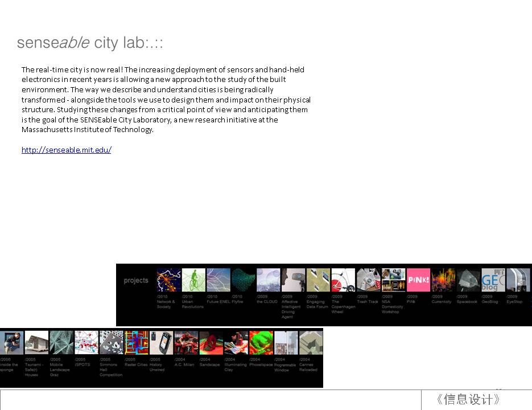This screenshot has height=410, width=532.
Task: Click the Copenhagen Wheel thumbnail
Action: (343, 280)
